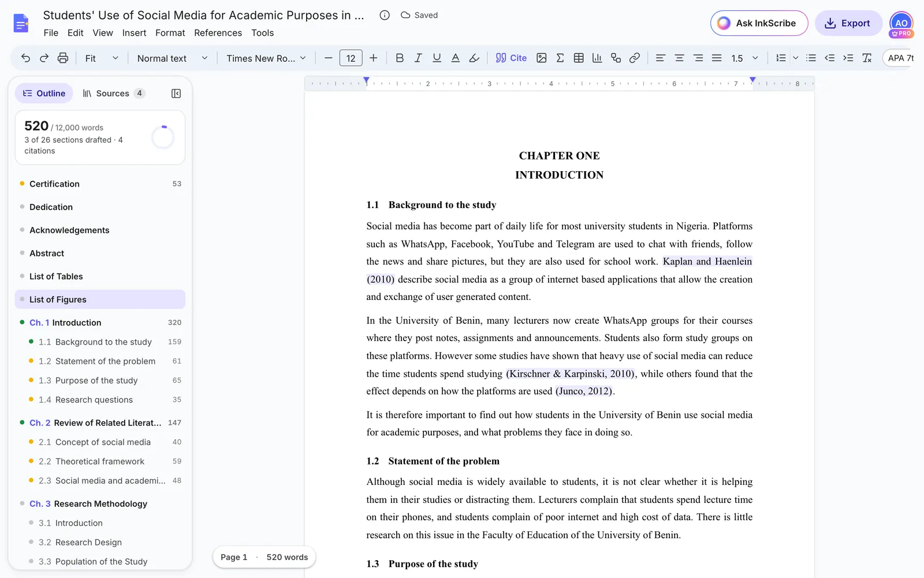
Task: Decrease paragraph indent
Action: 830,58
